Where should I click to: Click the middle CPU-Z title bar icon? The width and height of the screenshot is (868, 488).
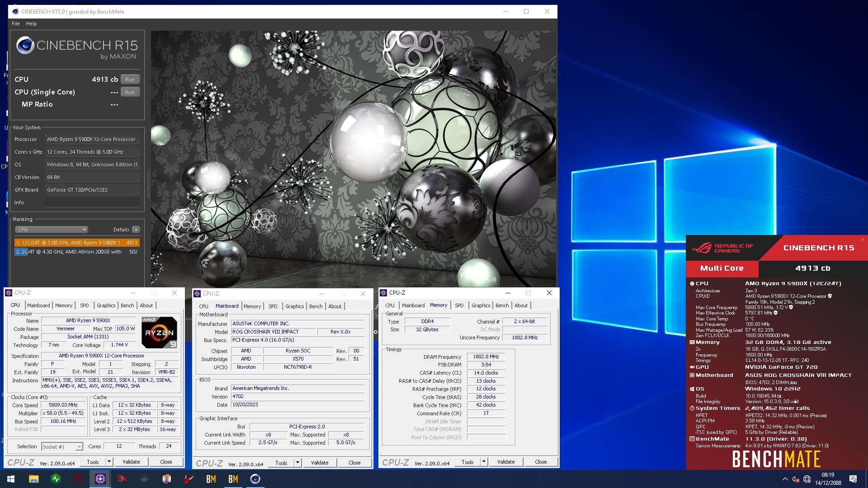[197, 294]
